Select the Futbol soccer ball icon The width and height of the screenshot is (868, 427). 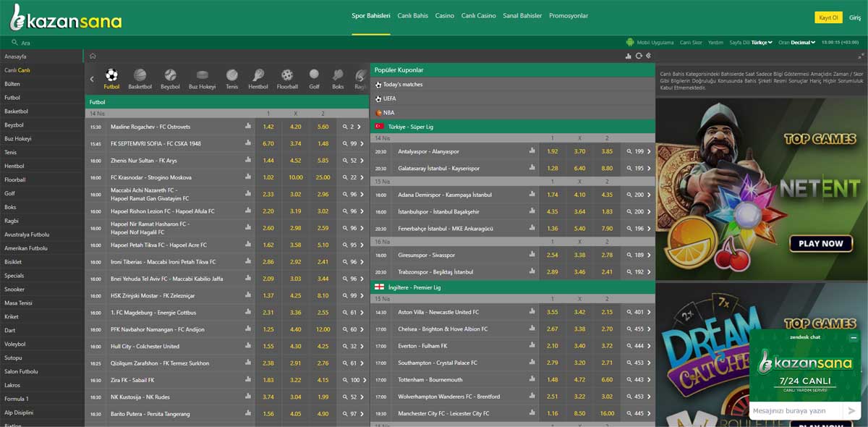coord(111,75)
